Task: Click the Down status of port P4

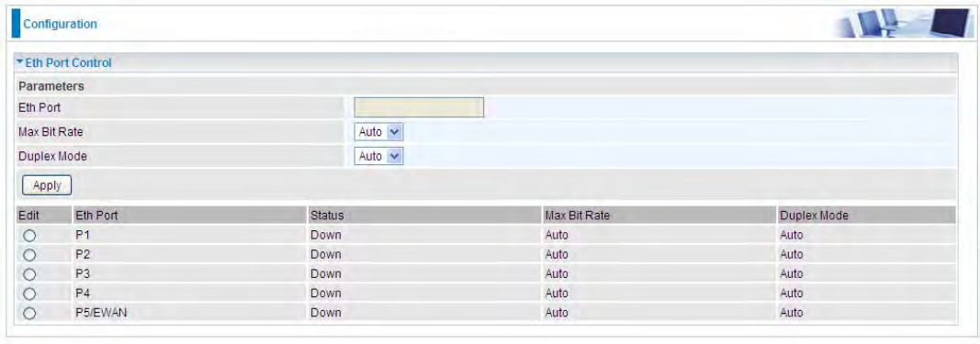Action: (x=326, y=293)
